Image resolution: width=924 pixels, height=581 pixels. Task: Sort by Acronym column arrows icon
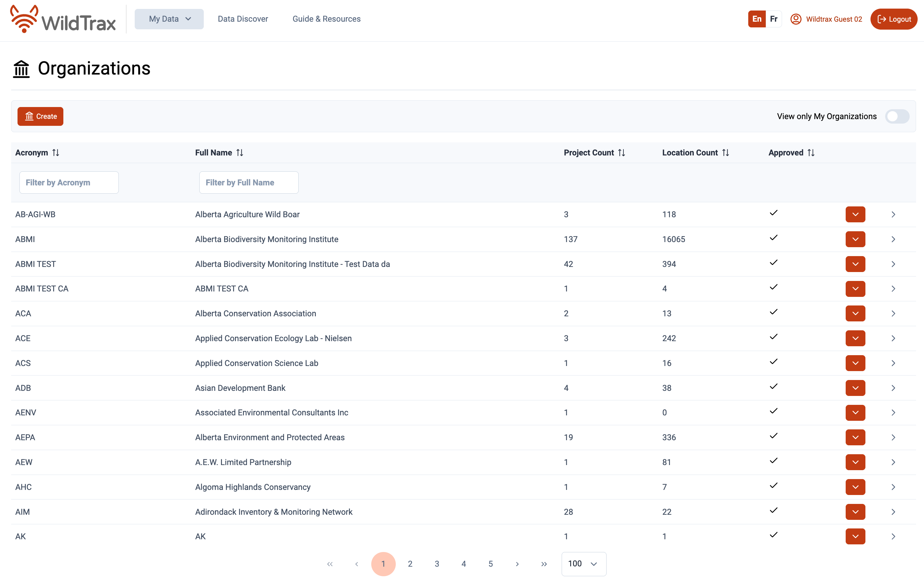56,153
